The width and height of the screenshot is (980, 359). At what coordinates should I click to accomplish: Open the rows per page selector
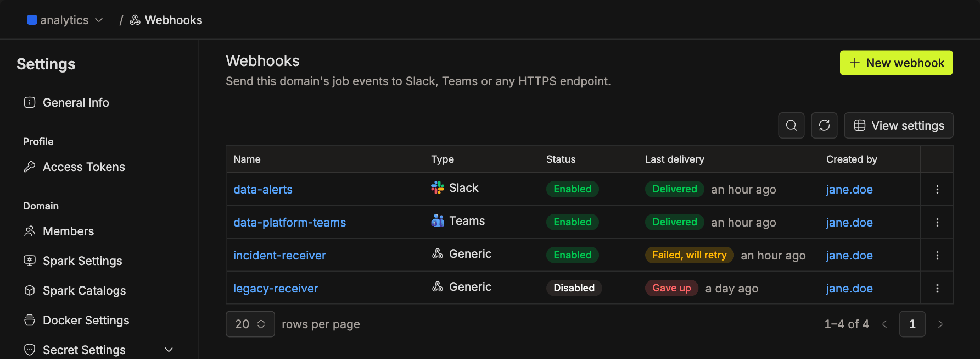coord(250,324)
